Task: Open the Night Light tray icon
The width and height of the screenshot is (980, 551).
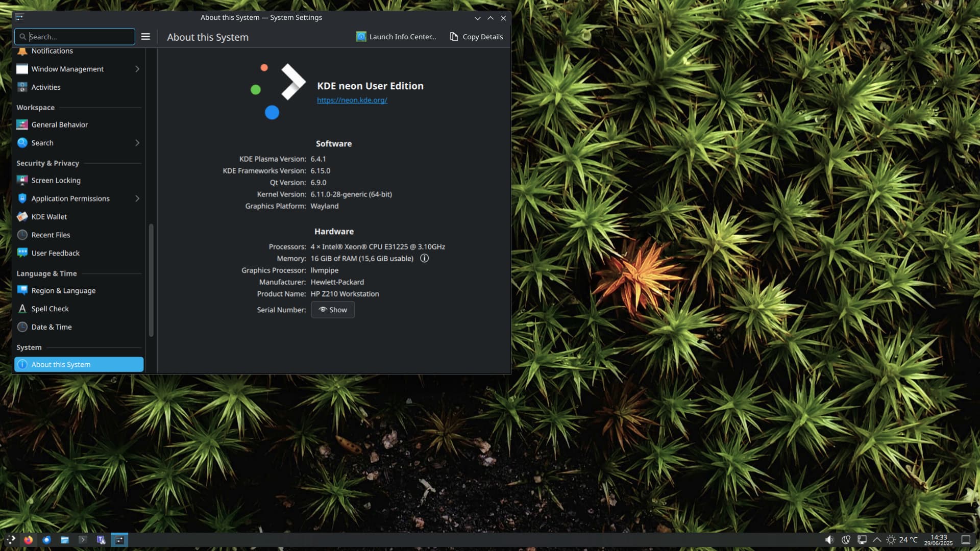Action: tap(846, 540)
